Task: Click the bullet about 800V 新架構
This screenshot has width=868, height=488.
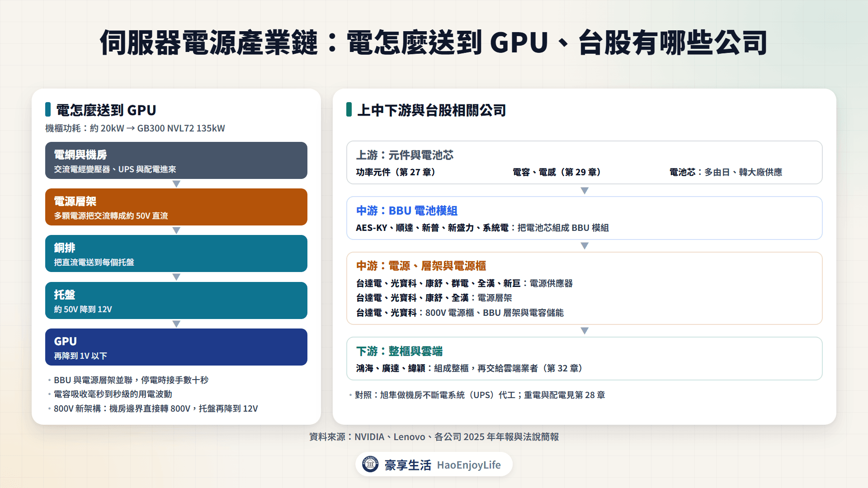Action: [156, 408]
